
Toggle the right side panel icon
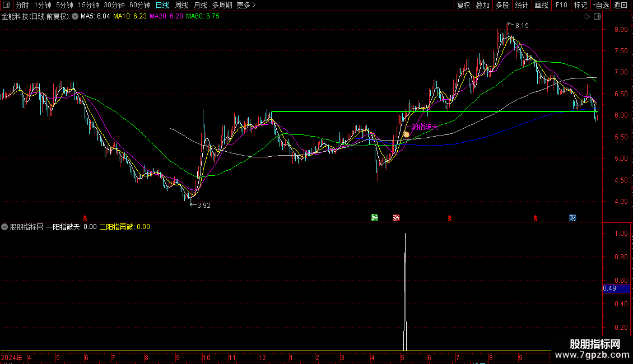597,17
